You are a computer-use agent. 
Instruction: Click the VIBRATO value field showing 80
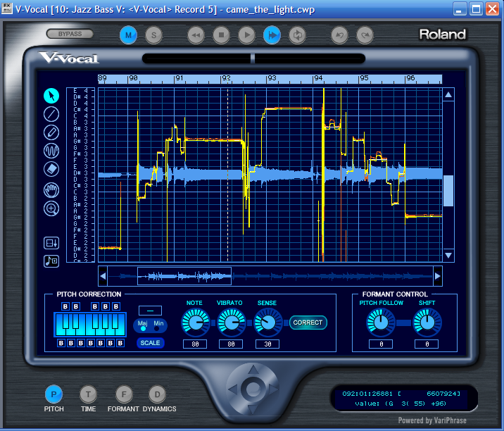point(231,344)
